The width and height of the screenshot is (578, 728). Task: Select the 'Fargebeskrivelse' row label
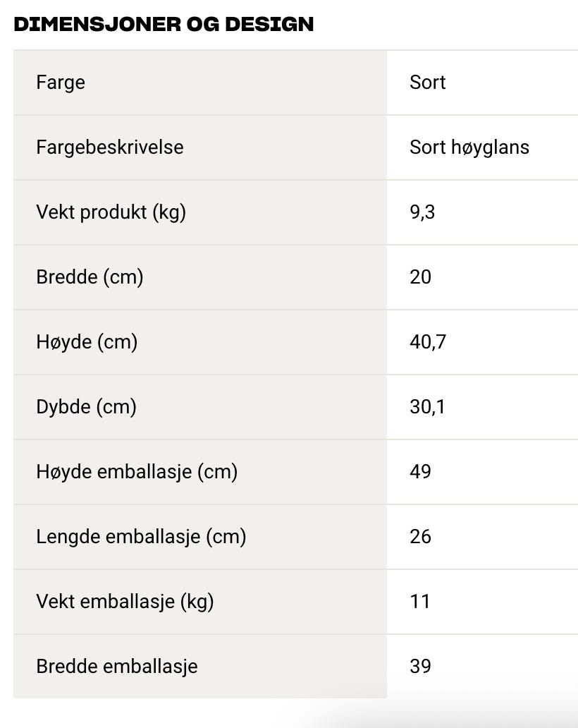pos(110,147)
